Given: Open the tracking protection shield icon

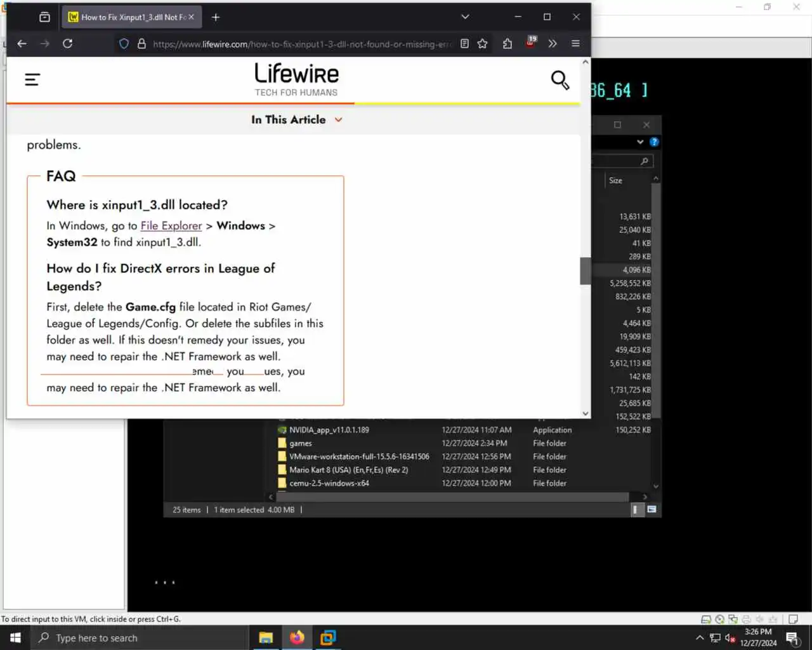Looking at the screenshot, I should (x=124, y=44).
